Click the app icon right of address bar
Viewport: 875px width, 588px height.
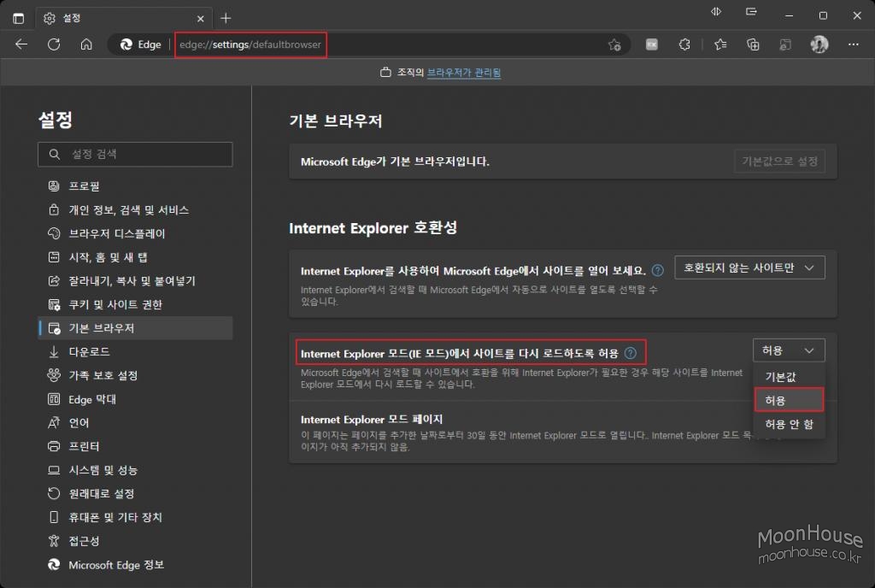[x=651, y=44]
